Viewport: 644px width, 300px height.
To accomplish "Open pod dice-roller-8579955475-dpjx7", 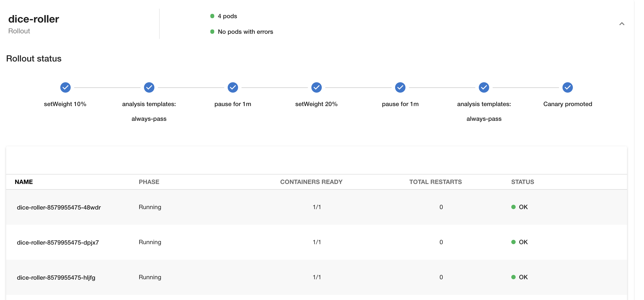I will point(58,242).
